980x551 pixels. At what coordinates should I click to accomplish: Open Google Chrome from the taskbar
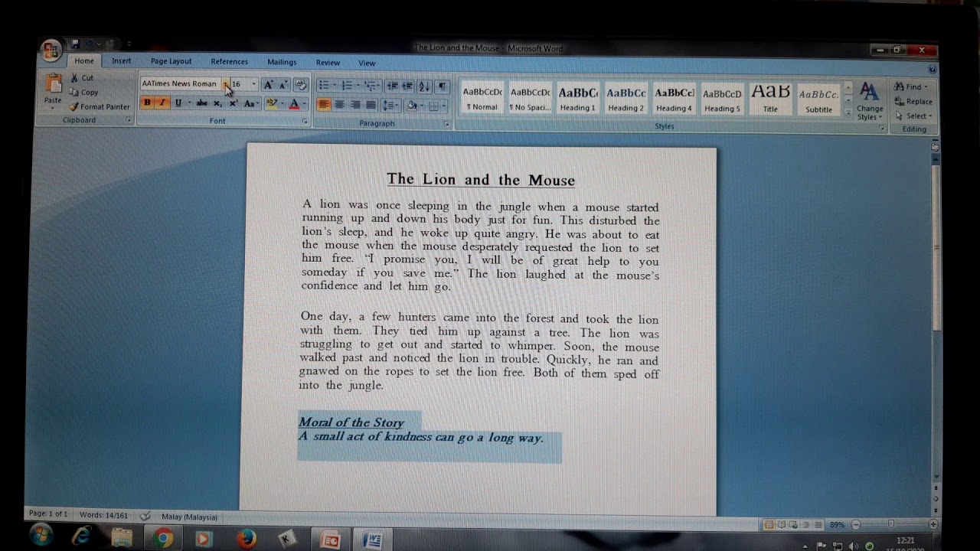click(x=162, y=539)
